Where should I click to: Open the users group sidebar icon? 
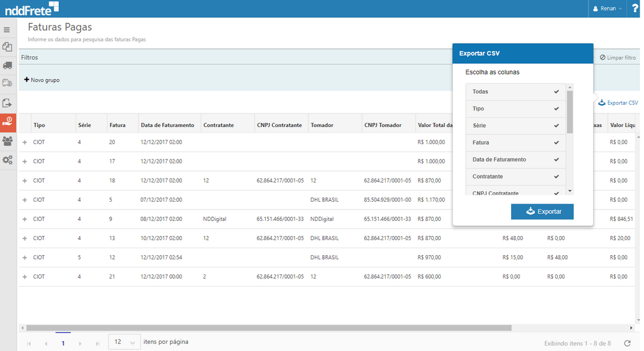pos(7,141)
